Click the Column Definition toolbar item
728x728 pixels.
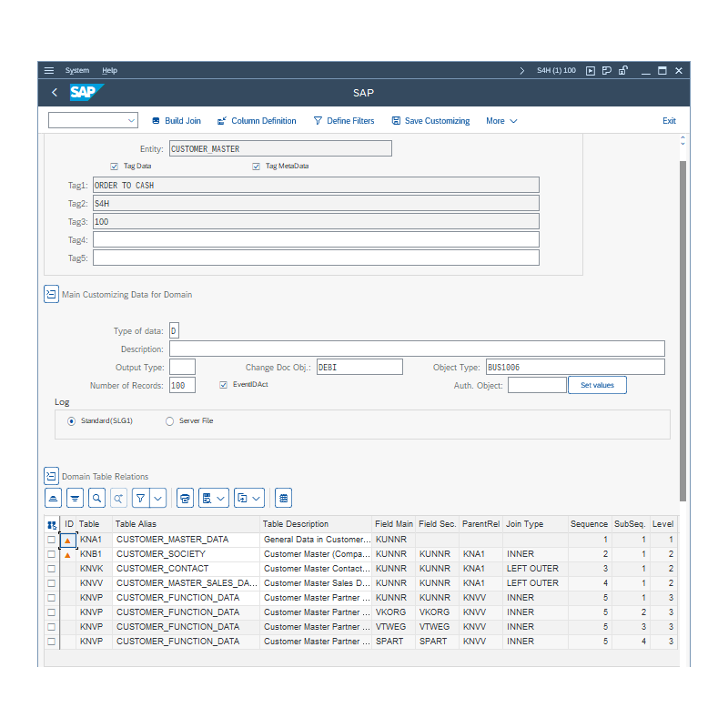click(257, 121)
